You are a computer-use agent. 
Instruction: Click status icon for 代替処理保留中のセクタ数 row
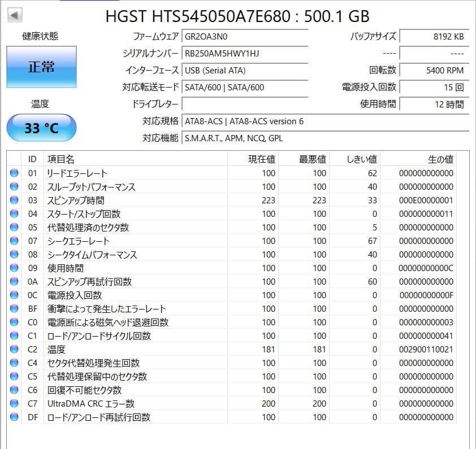tap(14, 376)
